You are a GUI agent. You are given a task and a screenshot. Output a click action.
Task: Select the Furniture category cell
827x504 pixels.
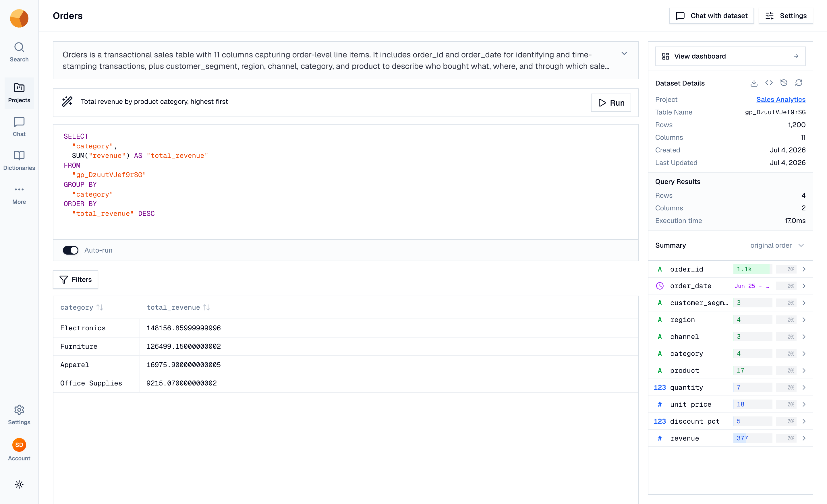pos(96,347)
